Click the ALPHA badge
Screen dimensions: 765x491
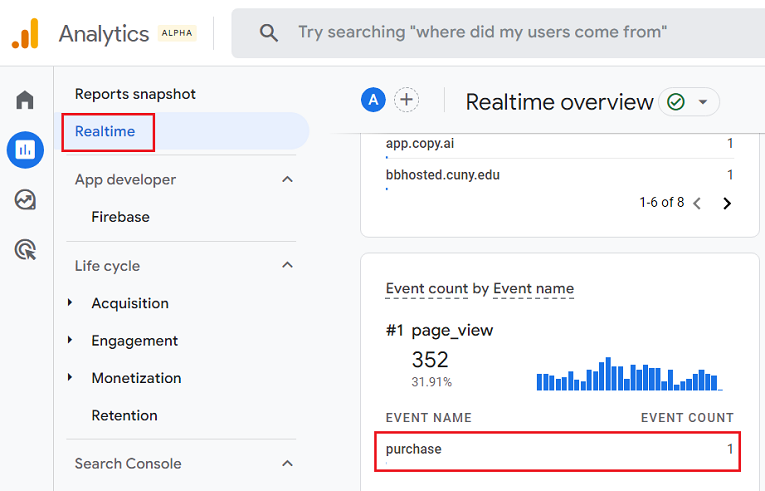[x=177, y=33]
